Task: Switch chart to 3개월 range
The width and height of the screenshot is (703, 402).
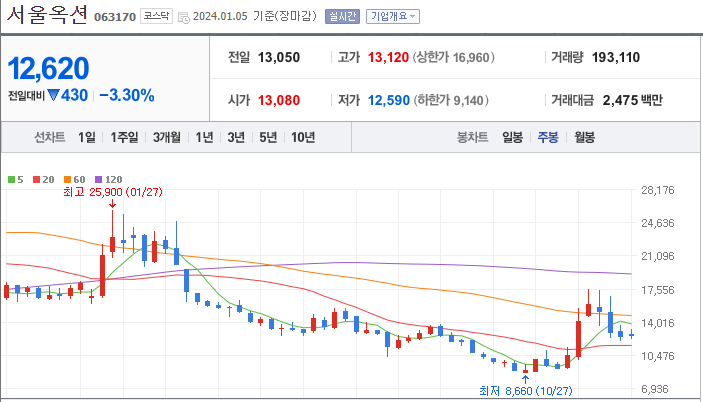Action: pos(167,137)
